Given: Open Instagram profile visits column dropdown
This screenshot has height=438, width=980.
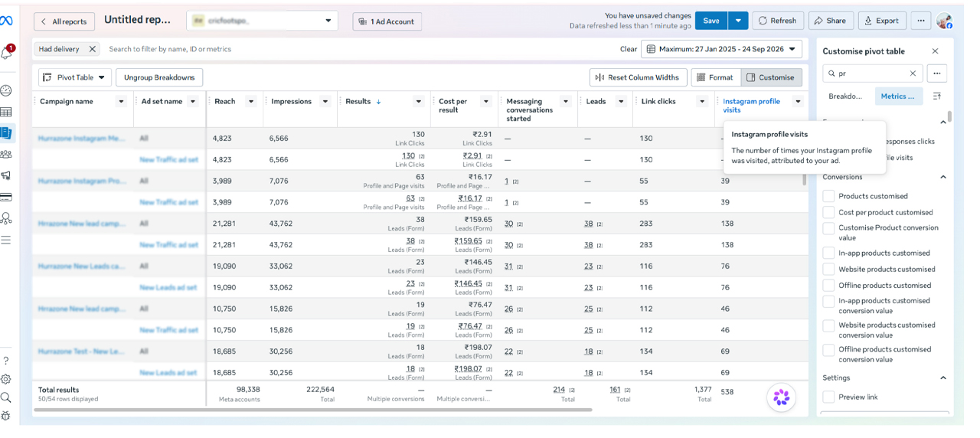Looking at the screenshot, I should pyautogui.click(x=798, y=102).
